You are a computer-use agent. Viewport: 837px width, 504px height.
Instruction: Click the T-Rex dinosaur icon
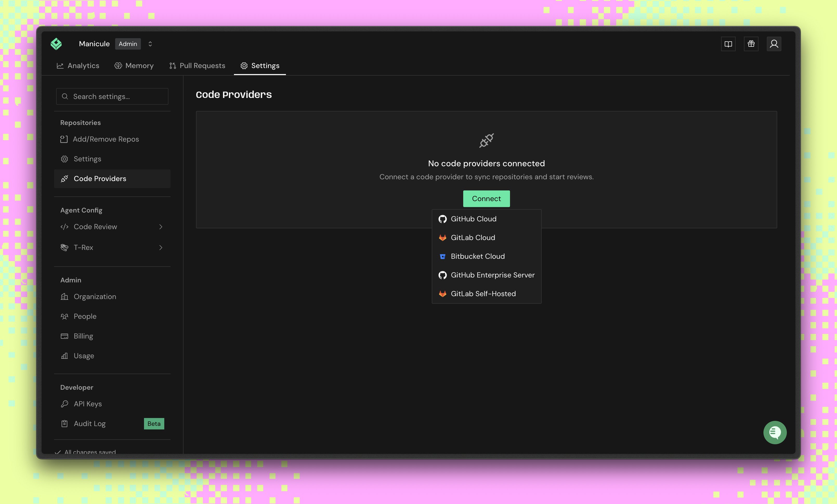coord(64,247)
